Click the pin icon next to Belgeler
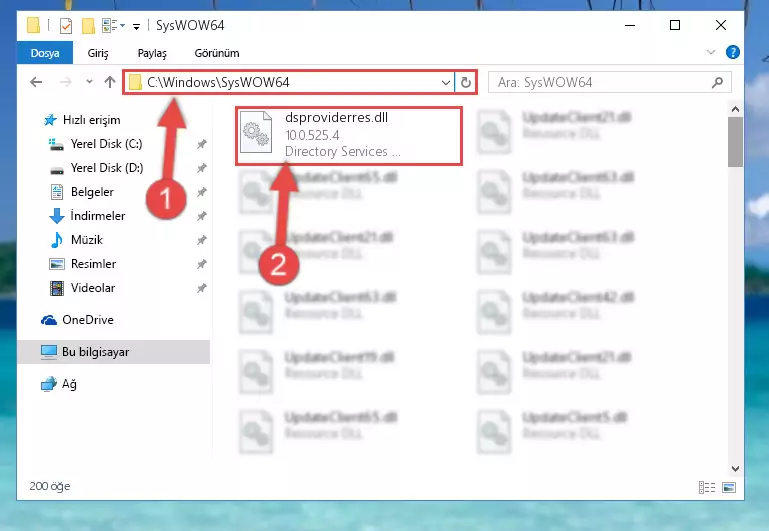This screenshot has height=531, width=769. pyautogui.click(x=202, y=192)
